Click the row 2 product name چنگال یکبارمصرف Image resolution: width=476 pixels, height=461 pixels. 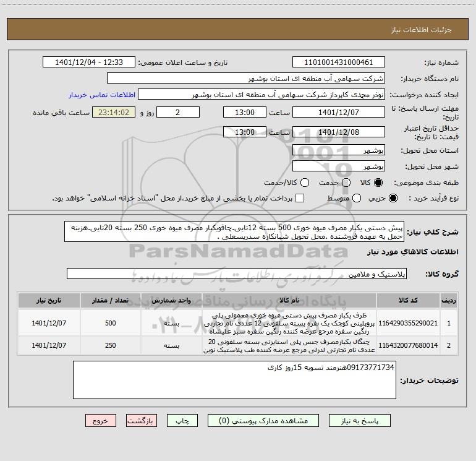pyautogui.click(x=289, y=345)
